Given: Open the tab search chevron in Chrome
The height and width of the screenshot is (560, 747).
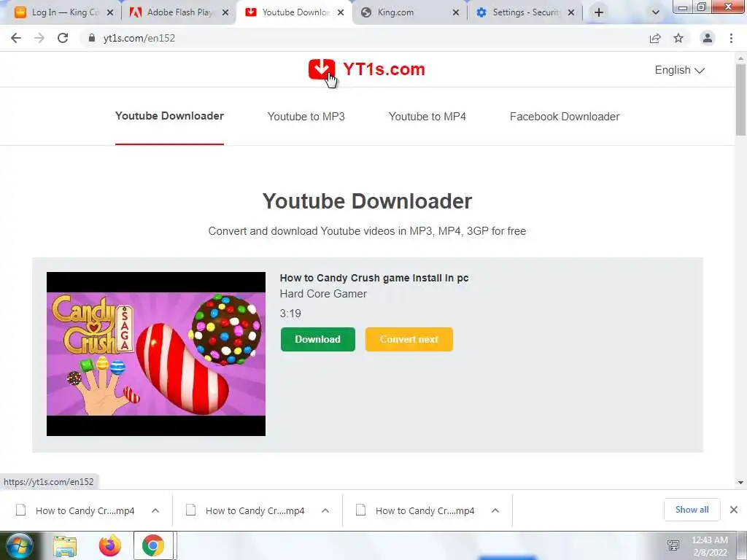Looking at the screenshot, I should coord(656,12).
